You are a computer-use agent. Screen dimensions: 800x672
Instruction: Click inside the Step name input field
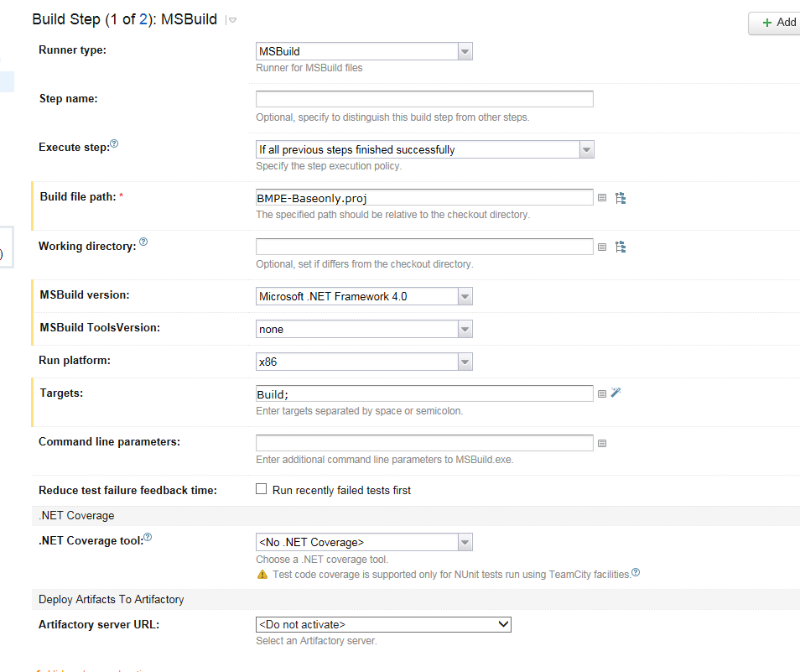click(x=423, y=98)
